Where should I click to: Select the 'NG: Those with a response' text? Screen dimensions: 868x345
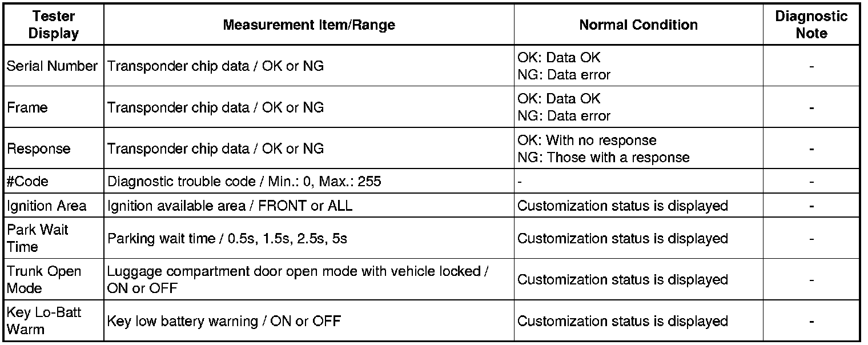603,157
